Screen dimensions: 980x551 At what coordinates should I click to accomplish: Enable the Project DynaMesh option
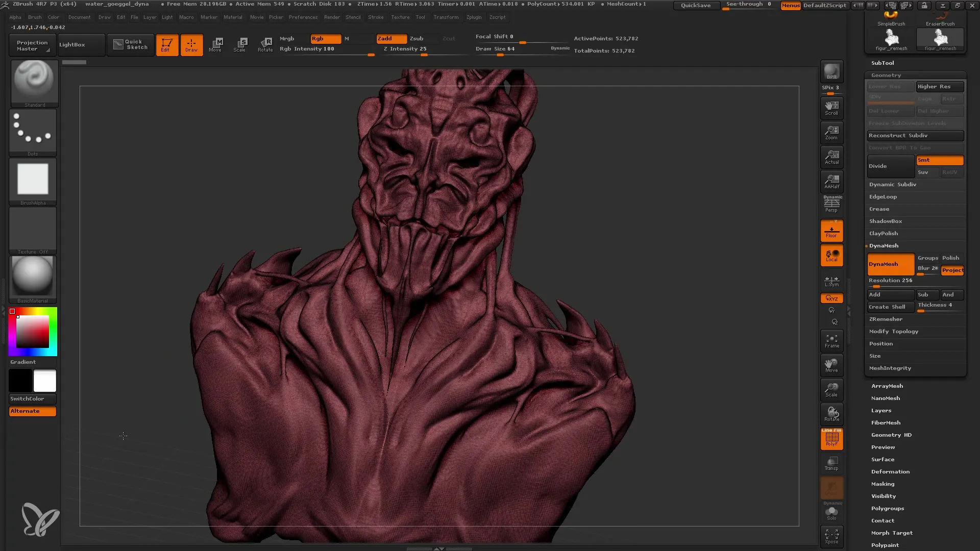point(952,270)
